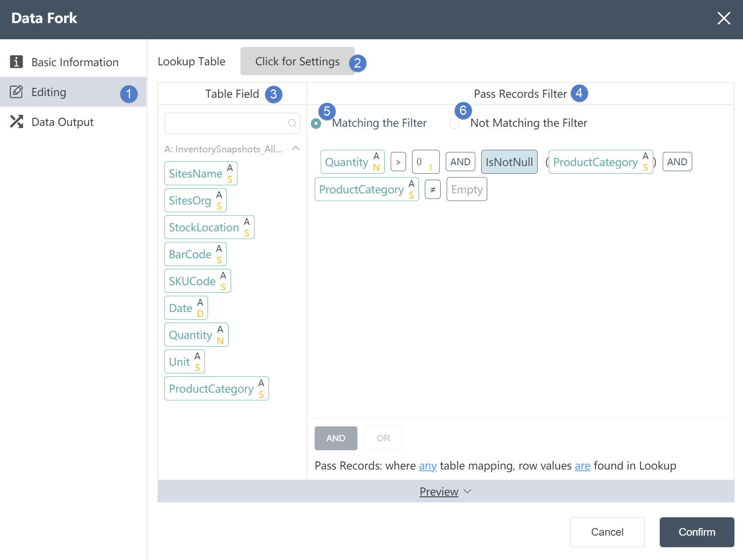This screenshot has width=743, height=560.
Task: Click the Data Output shuffle icon
Action: pyautogui.click(x=16, y=122)
